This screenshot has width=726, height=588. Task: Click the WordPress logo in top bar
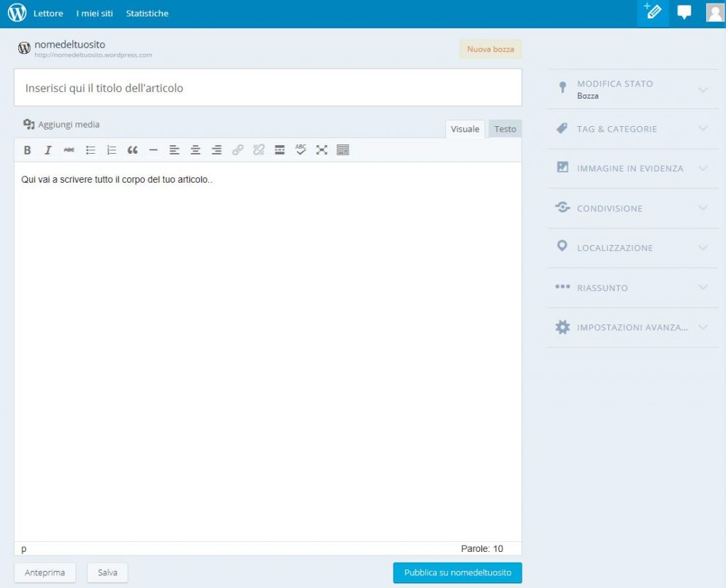point(17,13)
